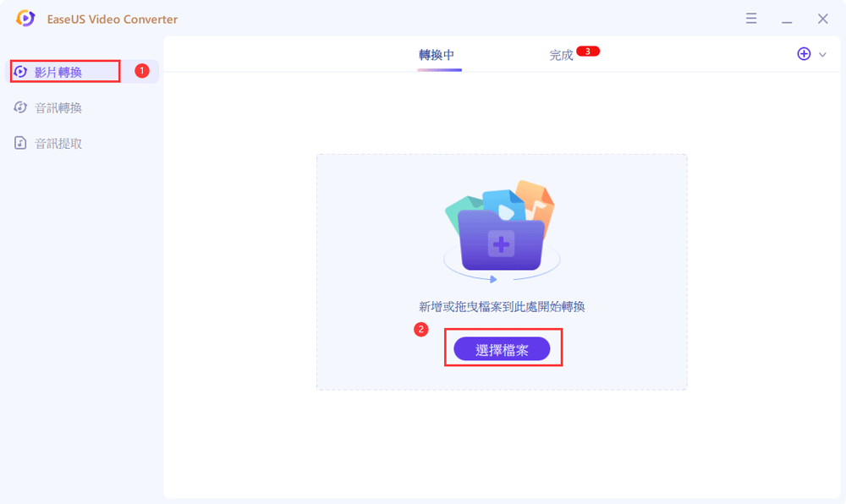
Task: Open 音訊轉換 from the sidebar
Action: (x=51, y=107)
